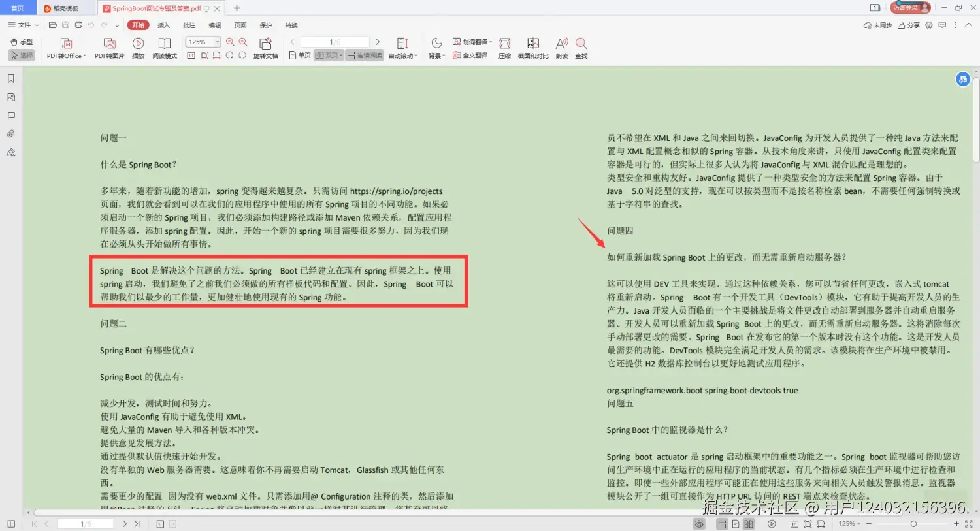Choose the fit width icon in toolbar
The width and height of the screenshot is (980, 531).
click(216, 56)
